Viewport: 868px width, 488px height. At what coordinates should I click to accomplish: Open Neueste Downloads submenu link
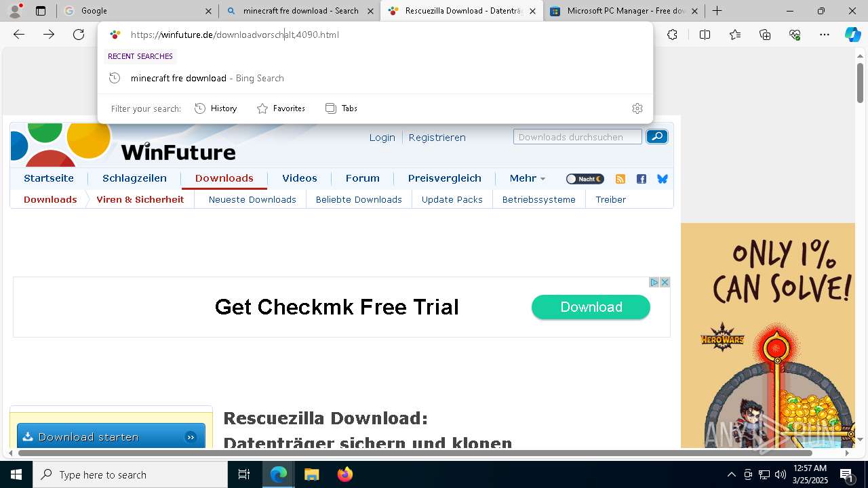[x=252, y=199]
